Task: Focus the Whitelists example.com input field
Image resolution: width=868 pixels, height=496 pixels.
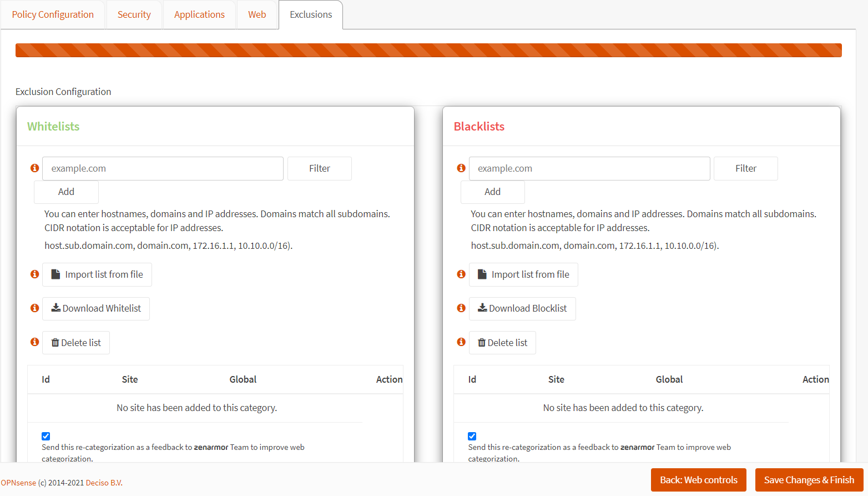Action: [x=163, y=168]
